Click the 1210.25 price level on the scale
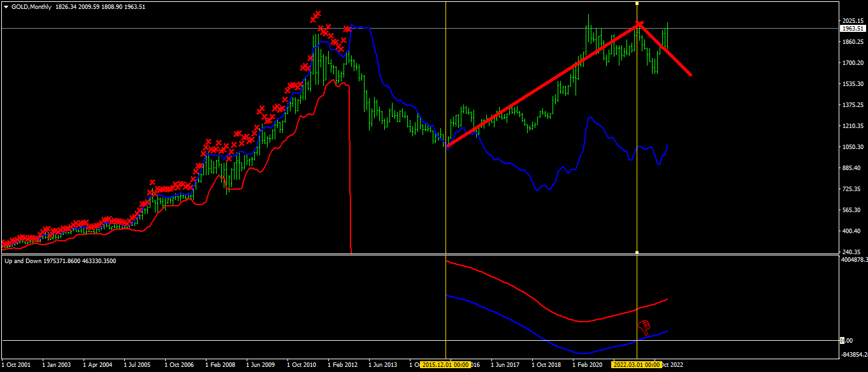The height and width of the screenshot is (372, 868). coord(853,126)
